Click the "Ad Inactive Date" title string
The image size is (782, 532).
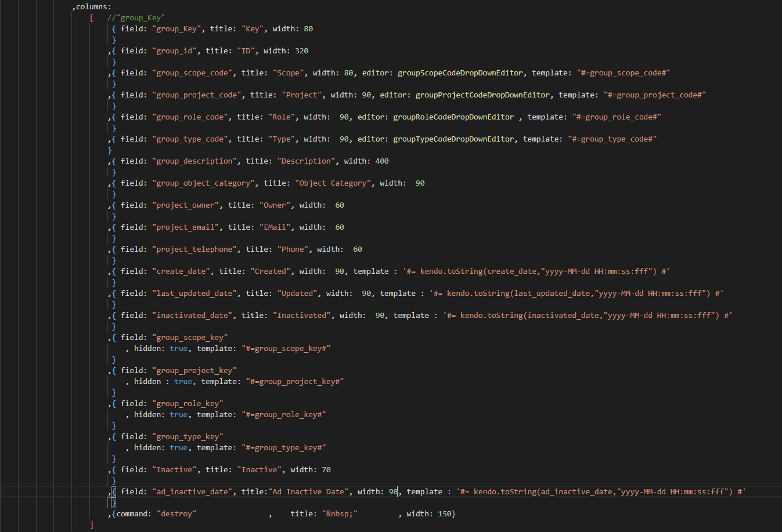[x=309, y=492]
